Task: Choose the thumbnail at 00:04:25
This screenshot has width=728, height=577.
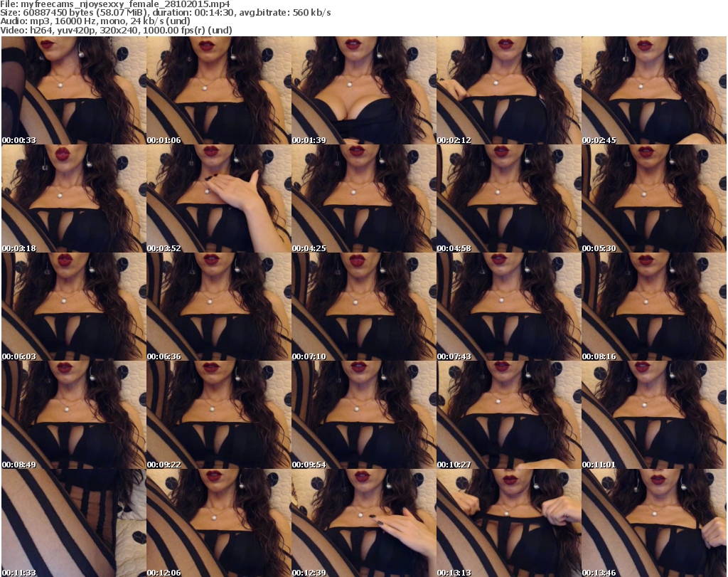Action: tap(364, 198)
